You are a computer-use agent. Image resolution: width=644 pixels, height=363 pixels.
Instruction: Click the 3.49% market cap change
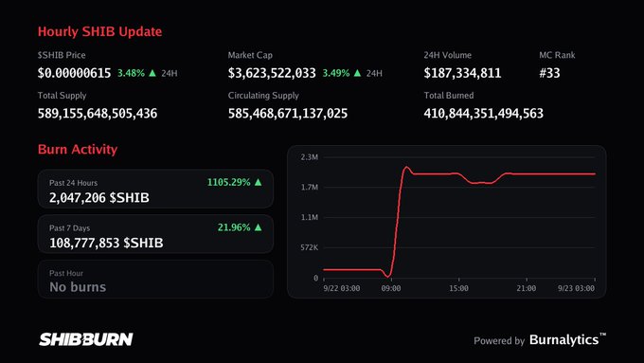pos(336,73)
